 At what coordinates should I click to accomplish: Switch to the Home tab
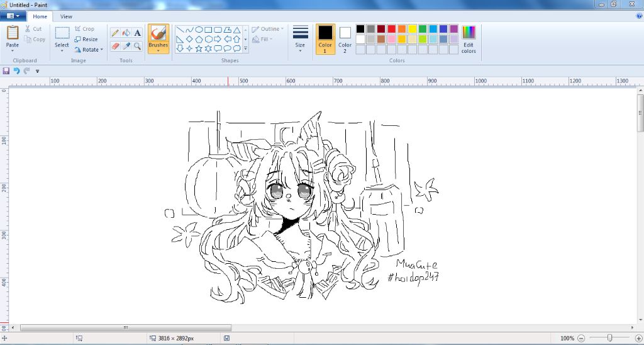pos(40,16)
